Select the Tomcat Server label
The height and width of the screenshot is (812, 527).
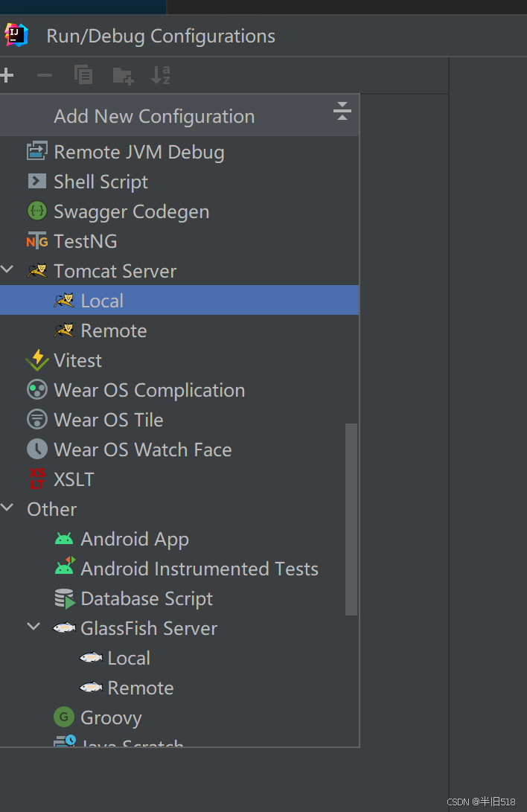pyautogui.click(x=115, y=271)
